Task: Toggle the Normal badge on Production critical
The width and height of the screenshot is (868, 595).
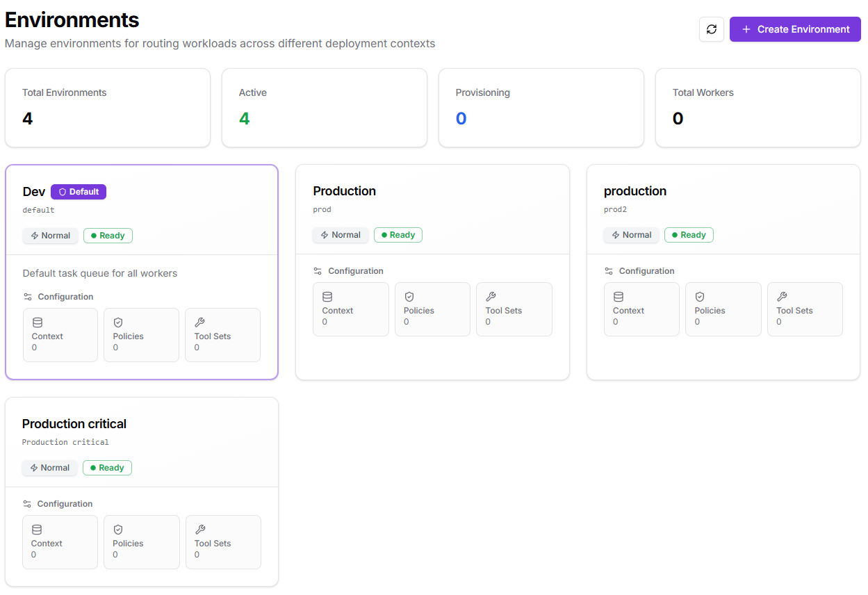Action: coord(49,468)
